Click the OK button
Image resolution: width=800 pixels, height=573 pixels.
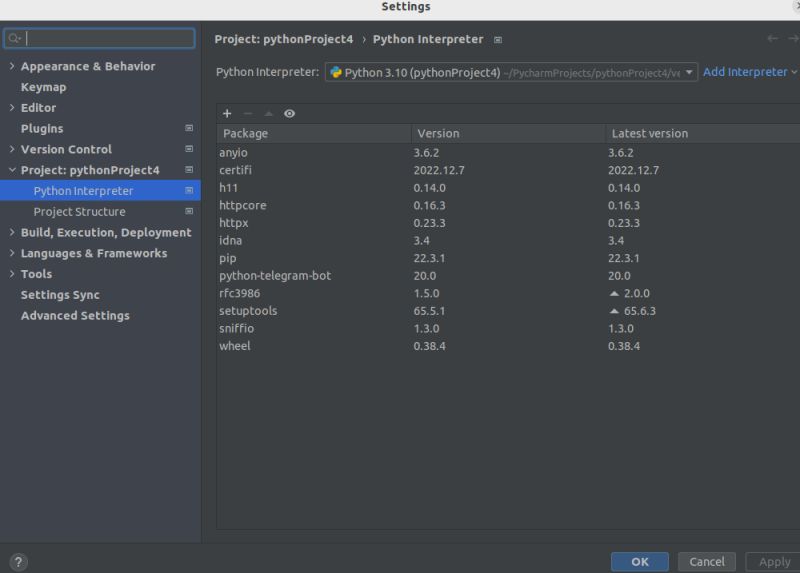coord(640,562)
